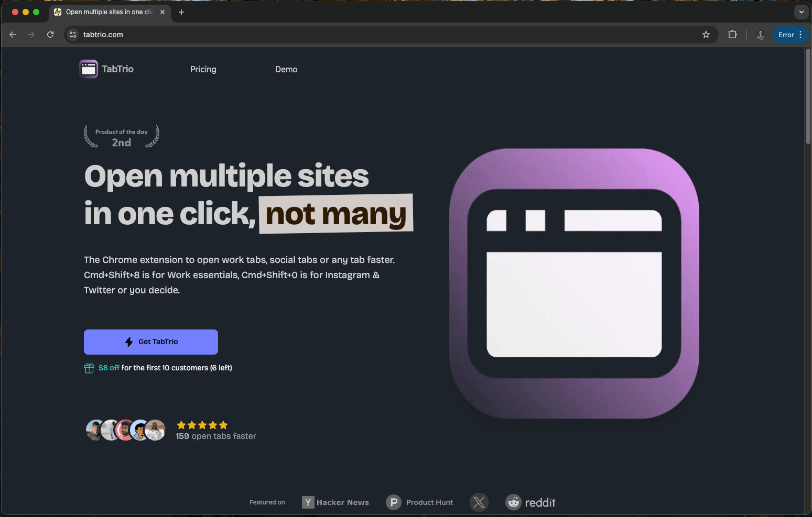Expand the tab search dropdown arrow
Viewport: 812px width, 517px height.
(x=801, y=12)
